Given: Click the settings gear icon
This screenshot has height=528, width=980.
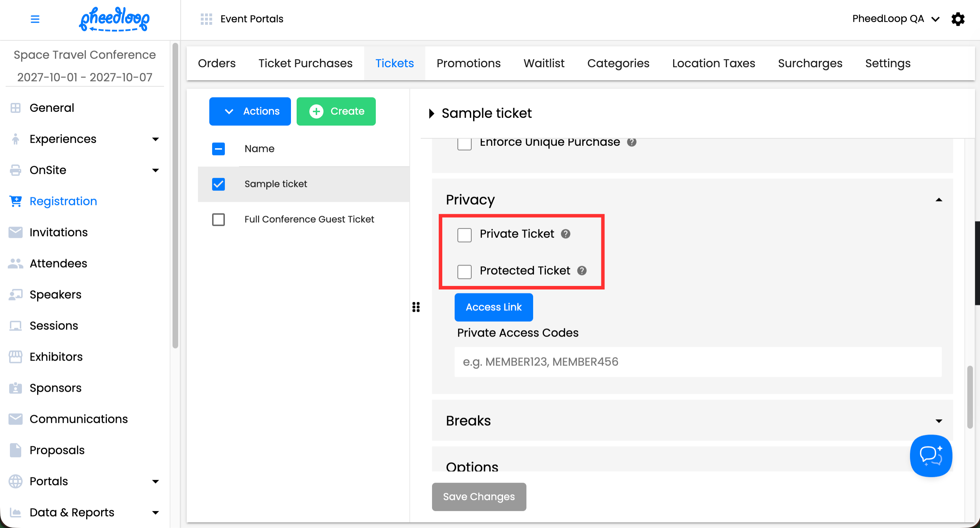Looking at the screenshot, I should pos(958,19).
